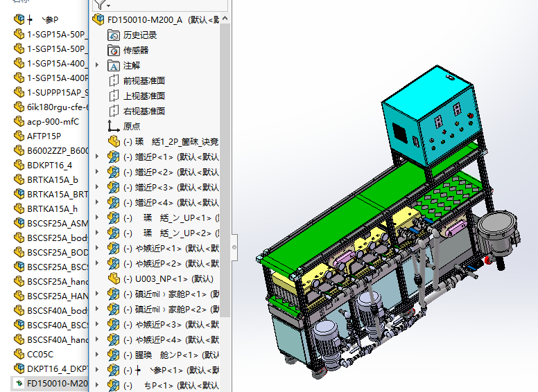Select the 上视基准面 plane icon
538x392 pixels.
pos(114,96)
